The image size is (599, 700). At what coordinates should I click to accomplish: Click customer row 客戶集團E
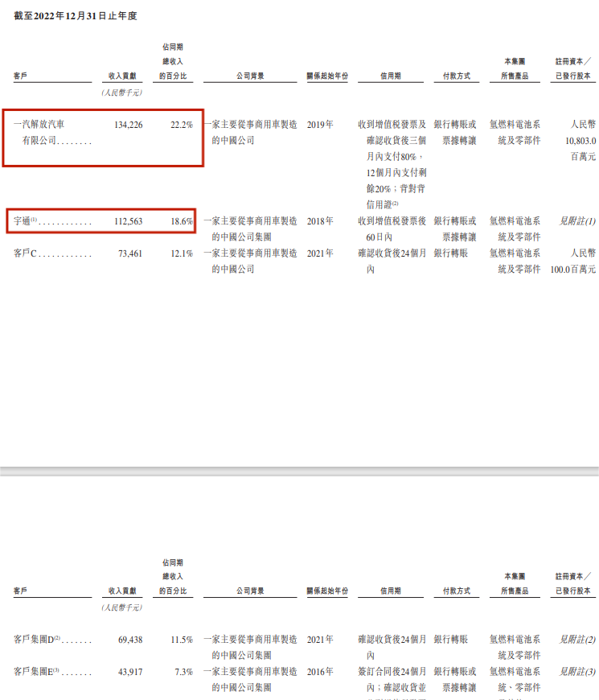click(34, 671)
